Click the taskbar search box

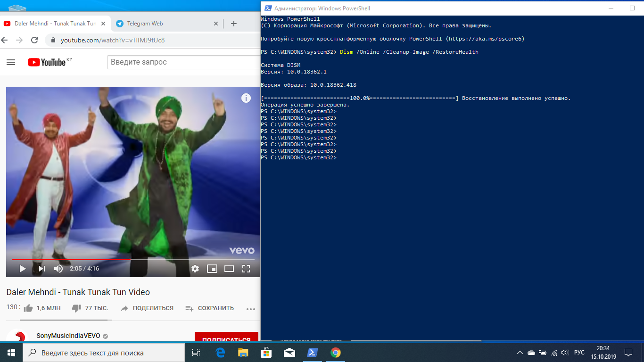click(104, 353)
